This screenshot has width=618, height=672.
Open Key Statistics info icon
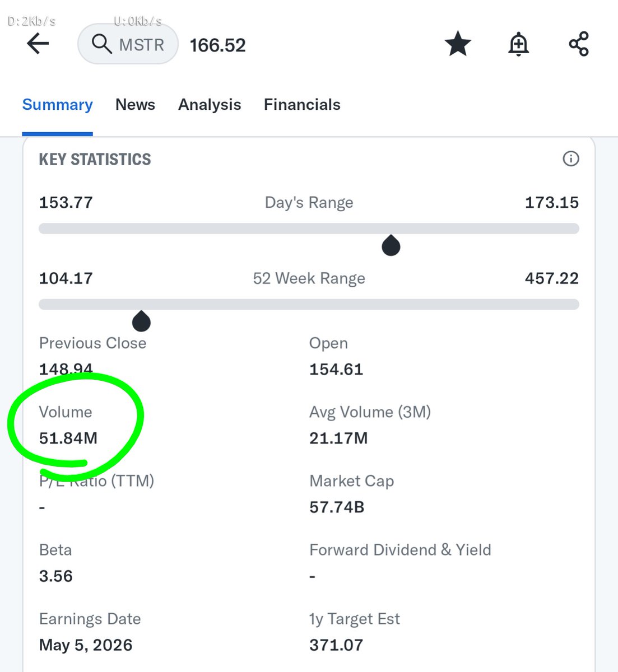point(570,159)
